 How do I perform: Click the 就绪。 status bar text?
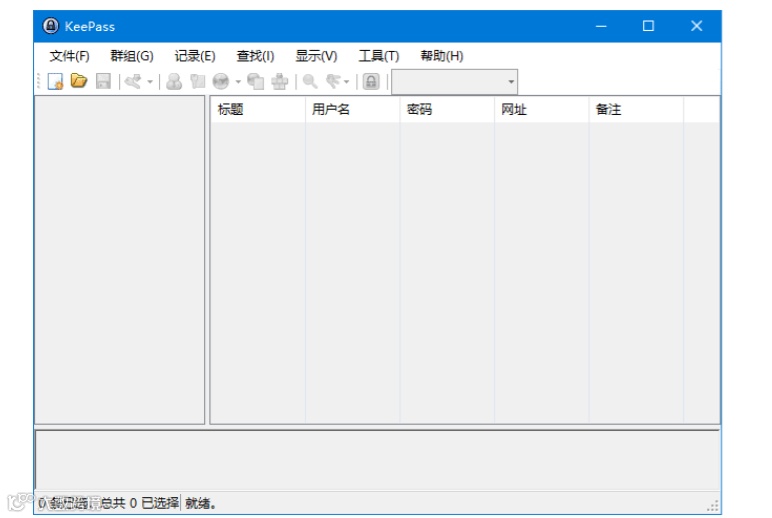pyautogui.click(x=200, y=503)
